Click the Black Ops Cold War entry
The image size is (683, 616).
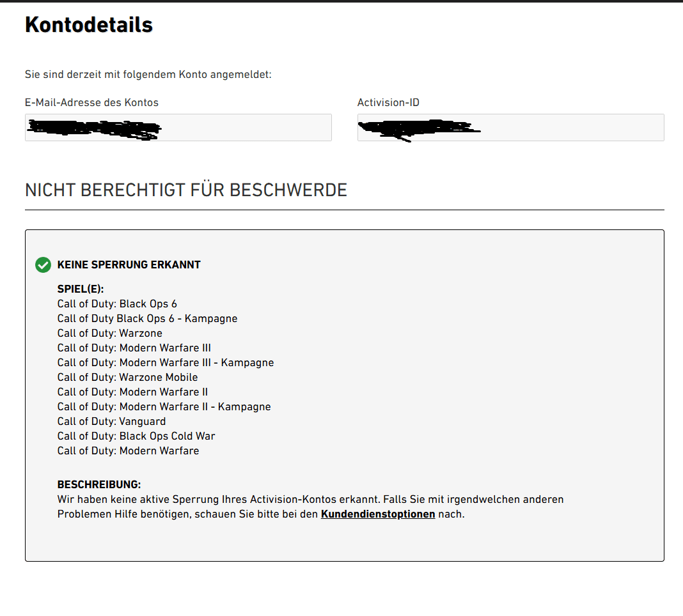tap(136, 436)
